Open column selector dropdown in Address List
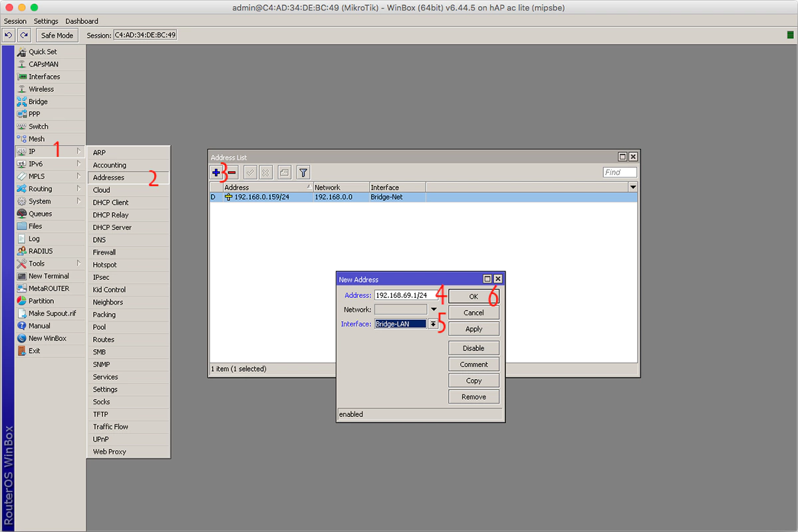This screenshot has width=798, height=532. [x=632, y=188]
